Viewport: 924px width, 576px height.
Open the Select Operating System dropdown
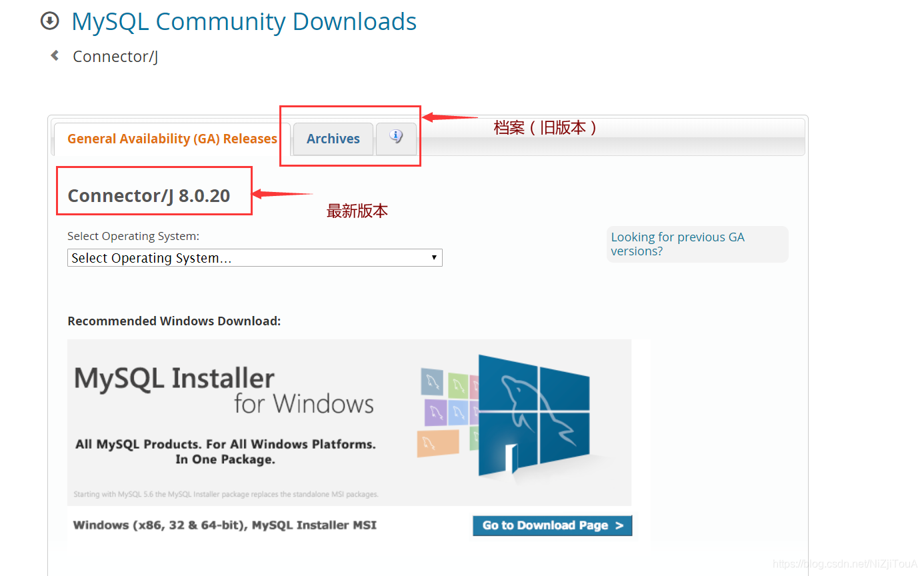click(x=255, y=258)
